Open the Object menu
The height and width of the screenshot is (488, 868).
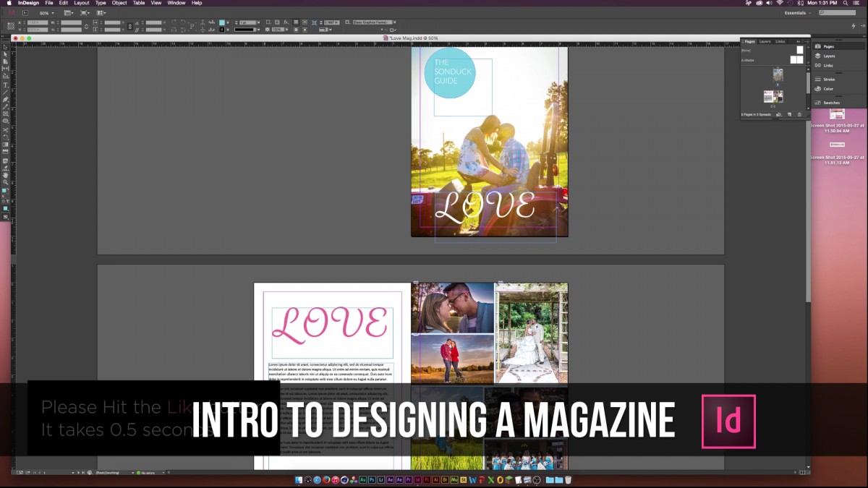119,3
